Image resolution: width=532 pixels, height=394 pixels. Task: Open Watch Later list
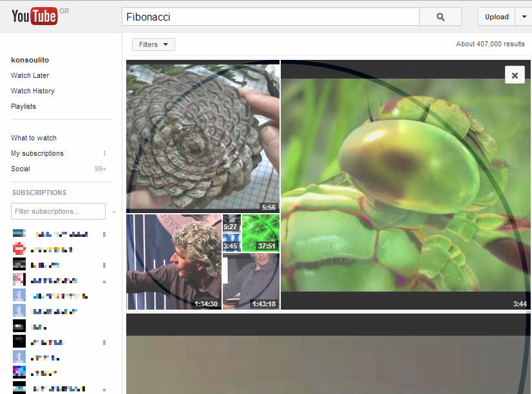(30, 75)
